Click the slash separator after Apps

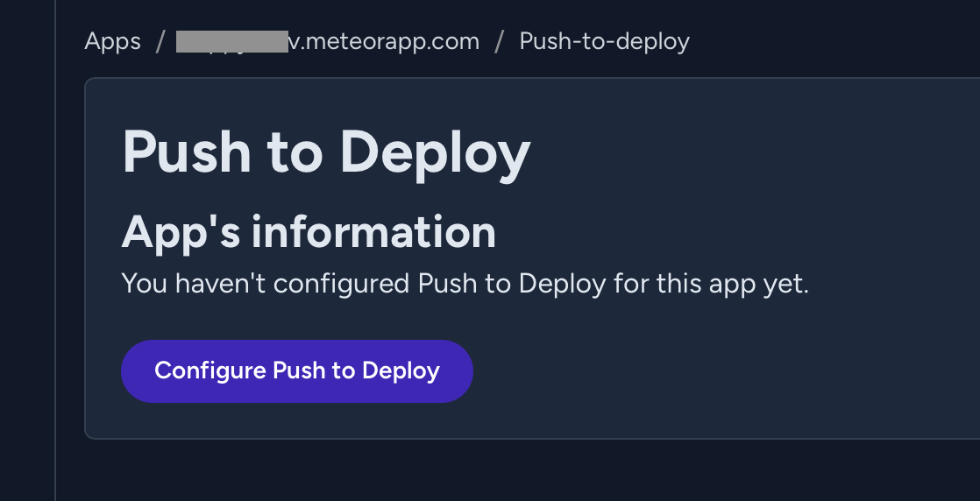pyautogui.click(x=160, y=41)
